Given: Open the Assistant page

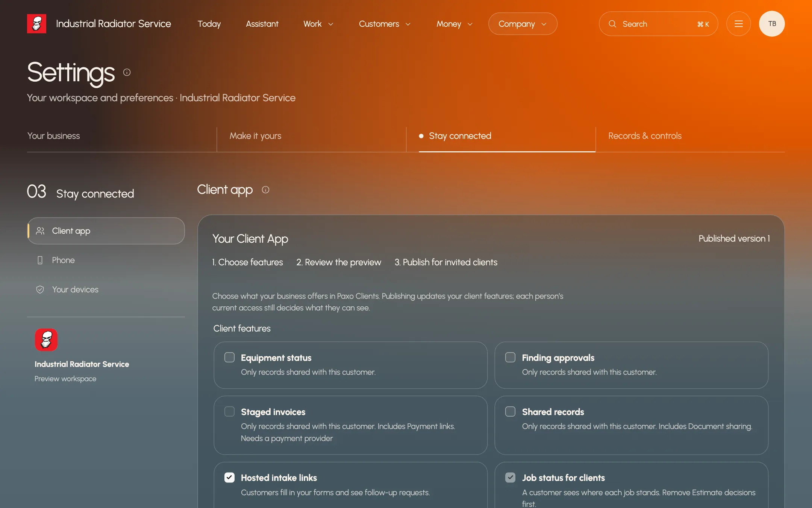Looking at the screenshot, I should 262,24.
